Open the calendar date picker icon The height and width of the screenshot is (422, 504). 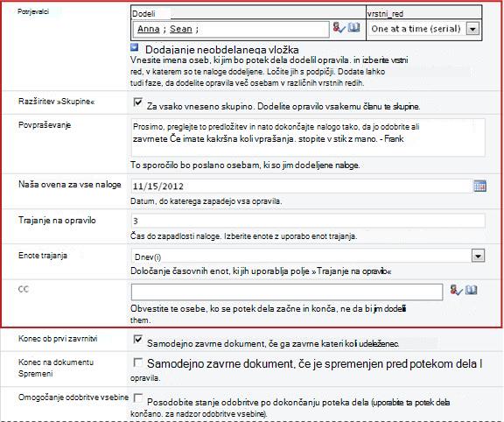point(479,186)
